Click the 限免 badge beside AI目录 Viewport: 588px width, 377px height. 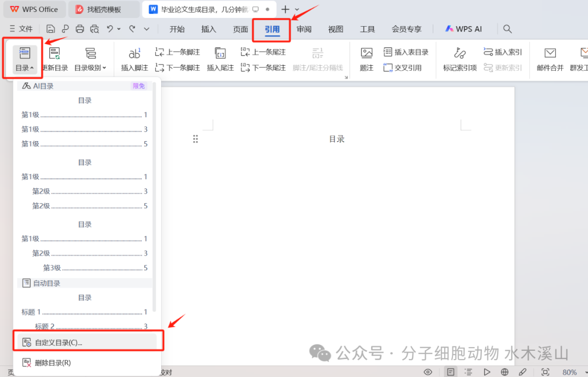139,86
